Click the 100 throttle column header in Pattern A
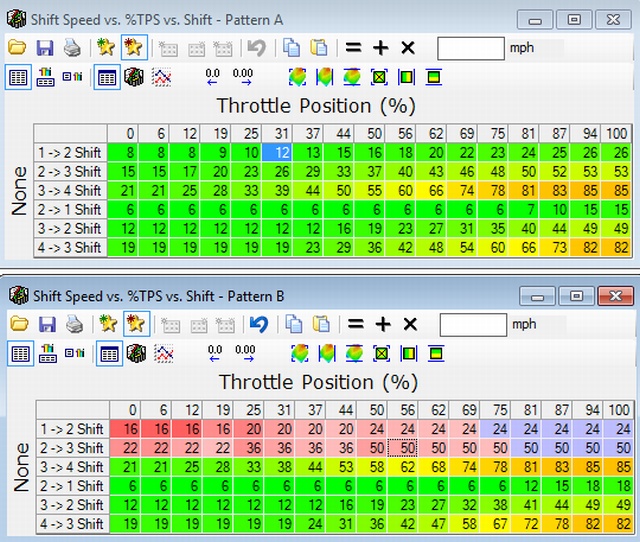Image resolution: width=640 pixels, height=542 pixels. click(619, 133)
